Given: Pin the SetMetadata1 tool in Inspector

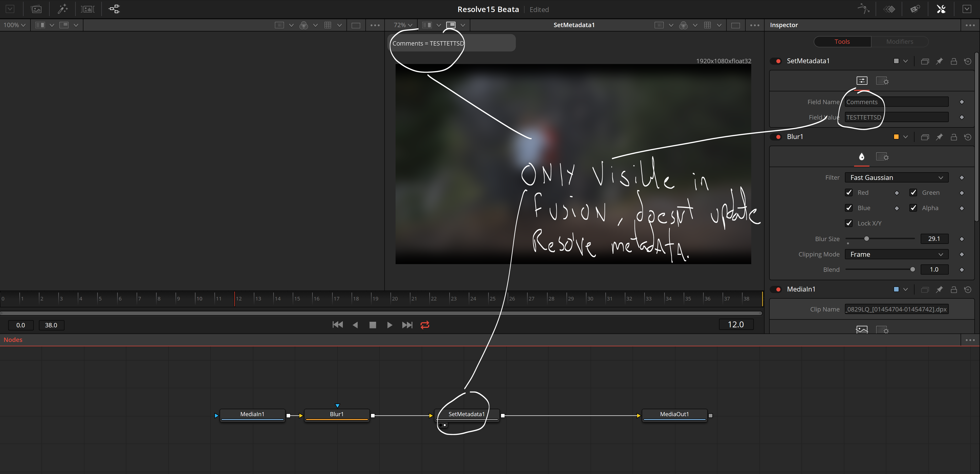Looking at the screenshot, I should pyautogui.click(x=939, y=61).
